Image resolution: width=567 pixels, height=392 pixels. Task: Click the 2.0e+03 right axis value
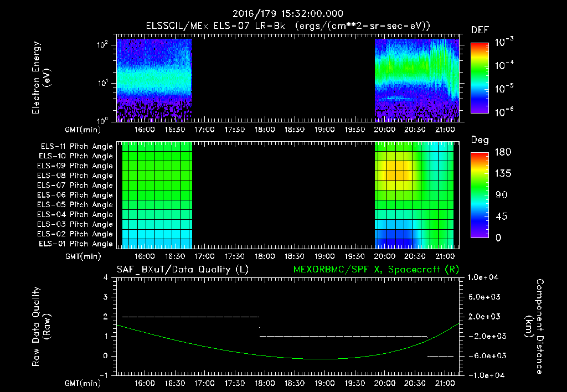pos(484,317)
